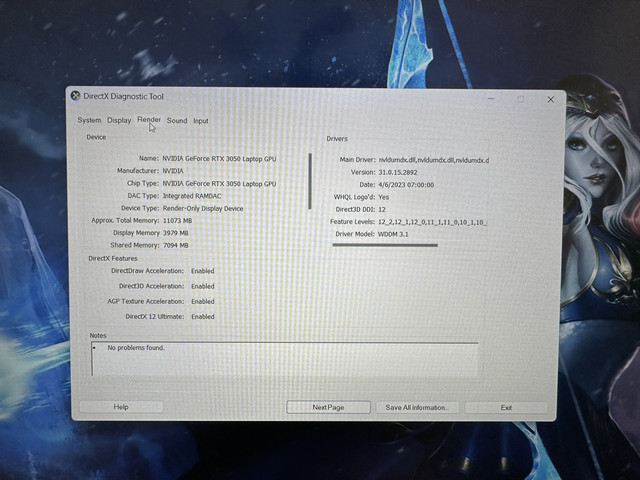
Task: Click the Manufacturer value NVIDIA
Action: (x=173, y=171)
